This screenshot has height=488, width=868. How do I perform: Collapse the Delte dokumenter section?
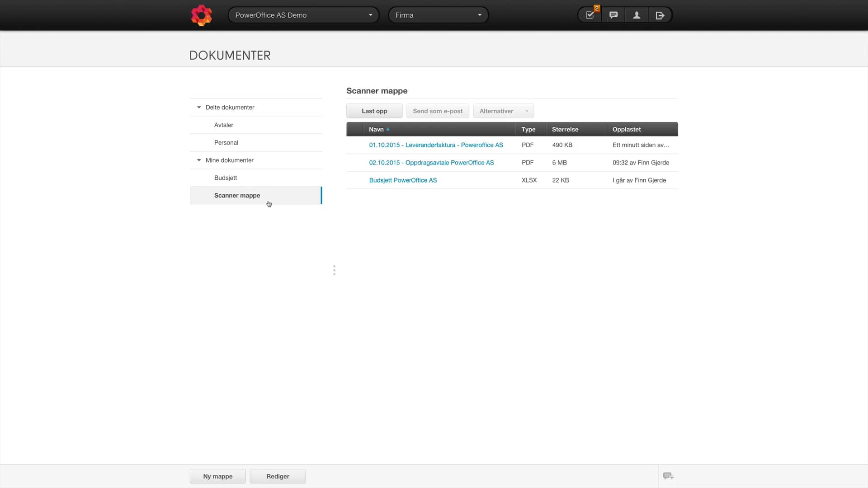tap(199, 107)
